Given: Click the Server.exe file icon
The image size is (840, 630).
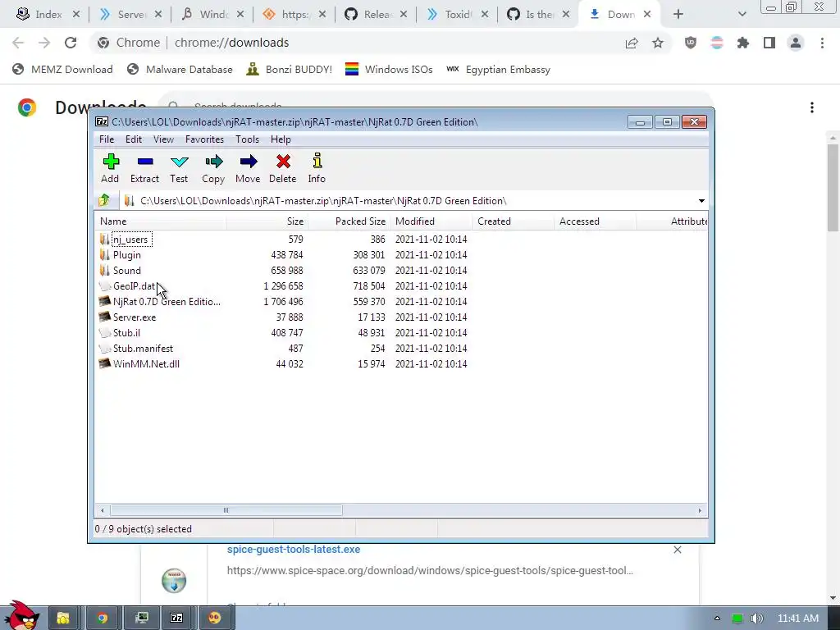Looking at the screenshot, I should pos(105,317).
